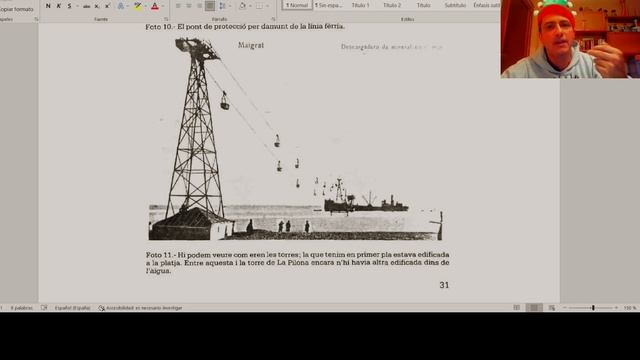Open word count in status bar

point(21,308)
